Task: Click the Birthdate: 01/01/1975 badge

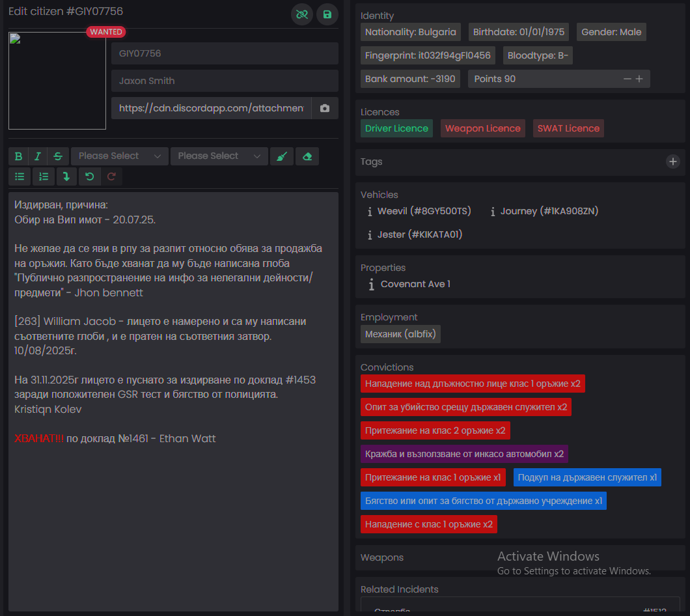Action: click(518, 32)
